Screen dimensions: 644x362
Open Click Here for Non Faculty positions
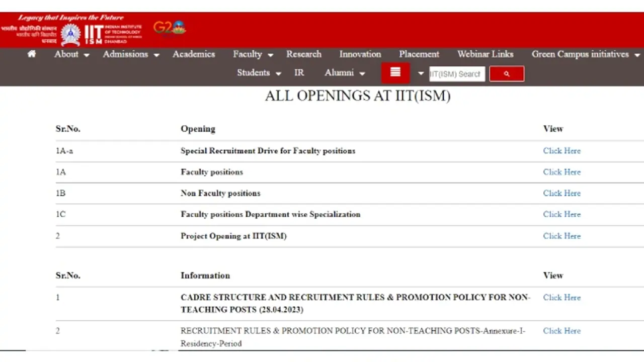(561, 193)
